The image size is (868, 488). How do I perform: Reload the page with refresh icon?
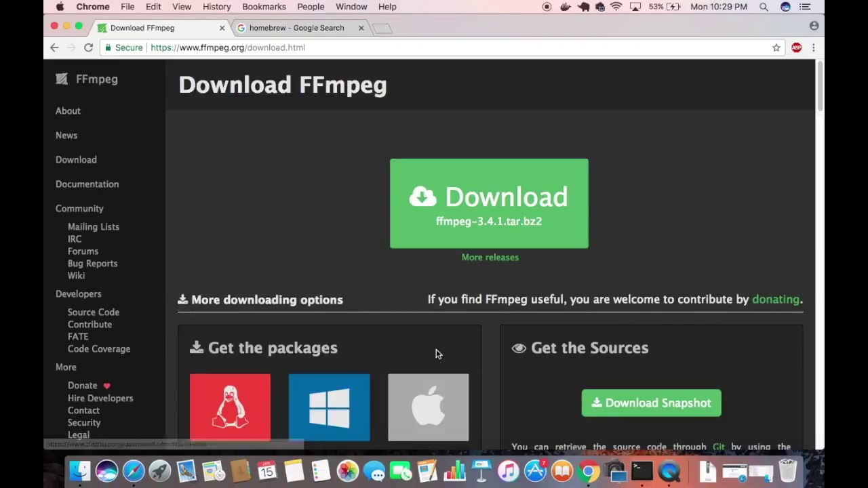coord(88,47)
